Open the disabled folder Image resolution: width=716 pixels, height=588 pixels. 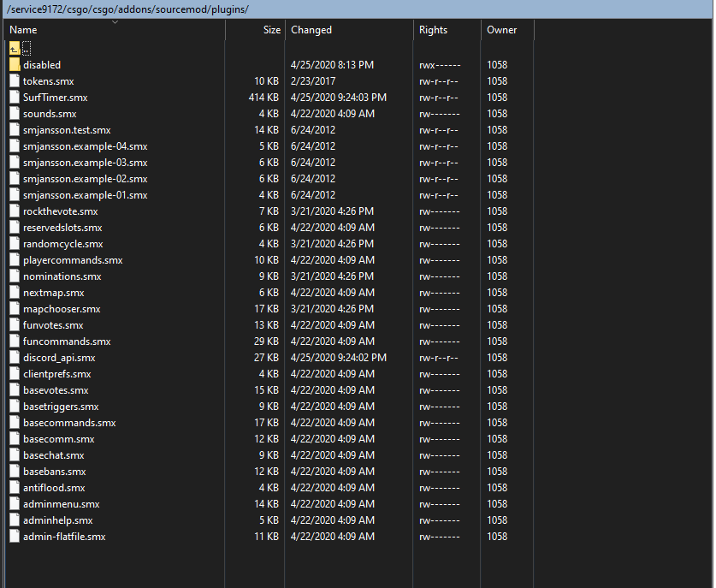tap(42, 64)
